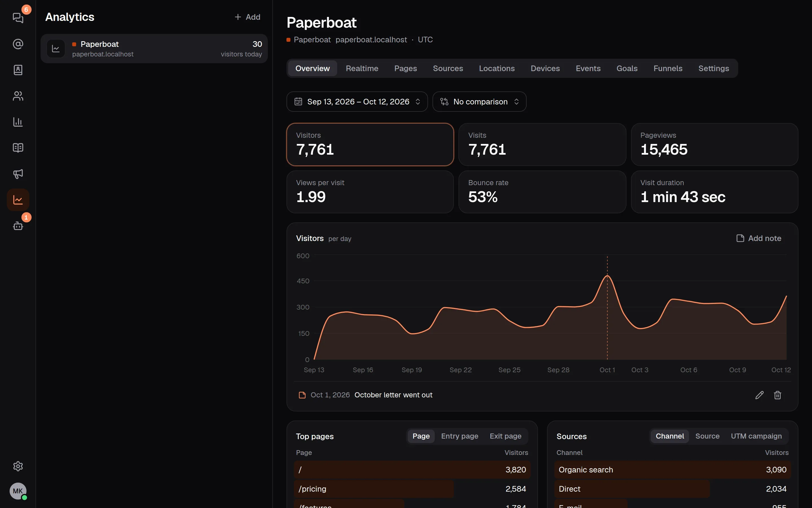
Task: Open the bot icon with badge 1
Action: 18,226
